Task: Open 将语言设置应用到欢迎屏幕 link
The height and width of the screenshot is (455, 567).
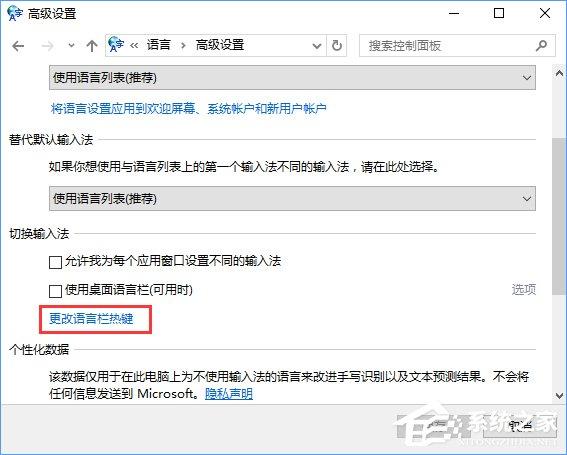Action: coord(188,108)
